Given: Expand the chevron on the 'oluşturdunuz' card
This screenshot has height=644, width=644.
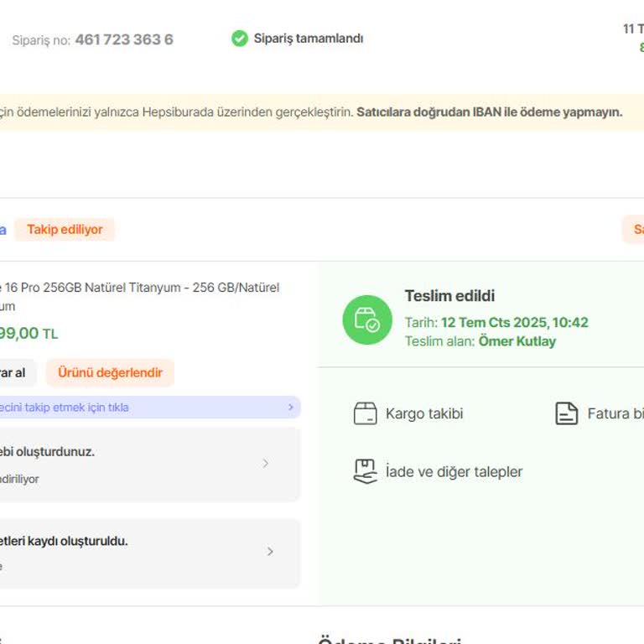Looking at the screenshot, I should [x=266, y=464].
